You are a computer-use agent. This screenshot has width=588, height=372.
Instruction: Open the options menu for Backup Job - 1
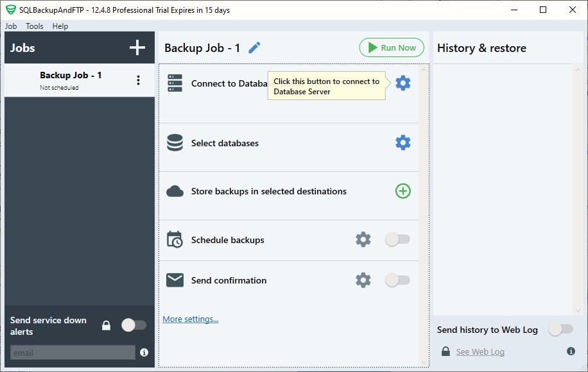coord(137,79)
